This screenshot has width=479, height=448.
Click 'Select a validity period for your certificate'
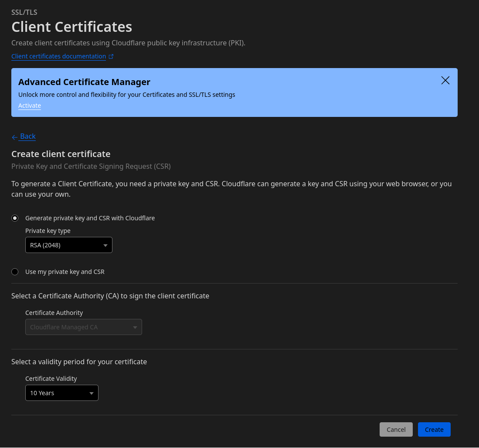coord(79,362)
